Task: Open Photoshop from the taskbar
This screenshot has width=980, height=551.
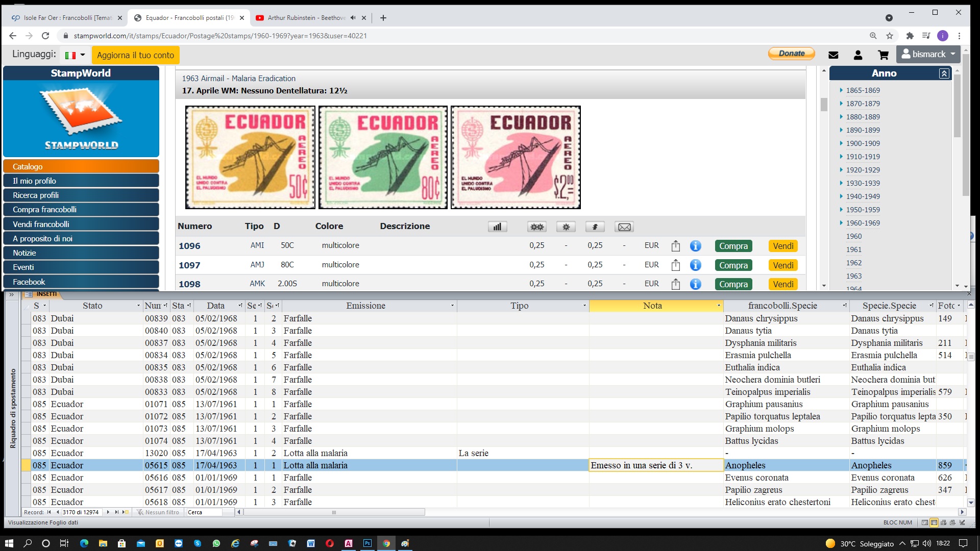Action: pyautogui.click(x=367, y=543)
